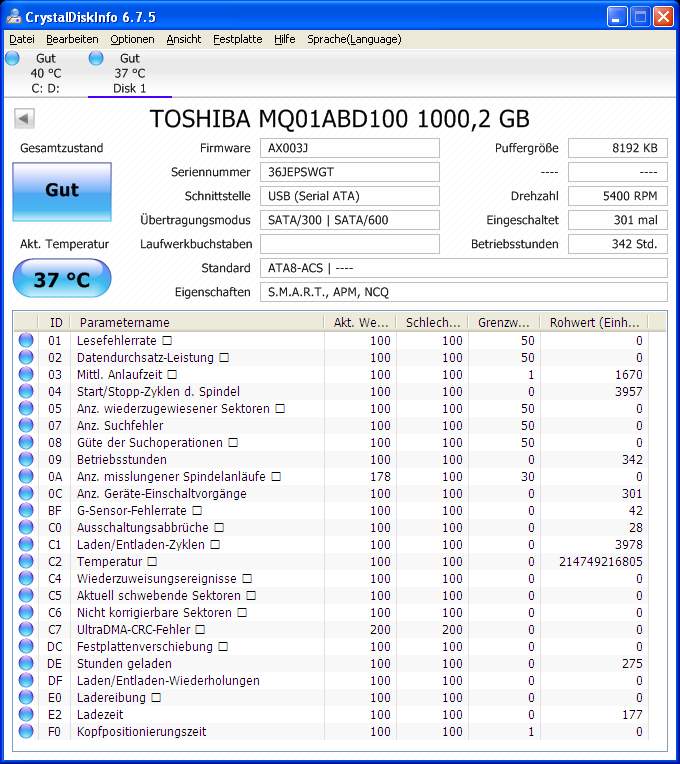This screenshot has width=680, height=764.
Task: Click the drive title TOSHIBA MQ01ABD100 1000,2 GB
Action: click(x=340, y=118)
